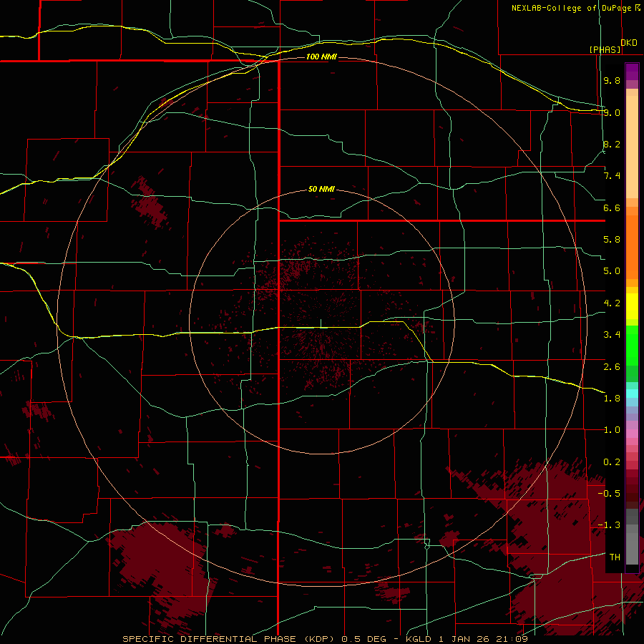
Task: Click the -1.3 scale value
Action: (x=609, y=525)
